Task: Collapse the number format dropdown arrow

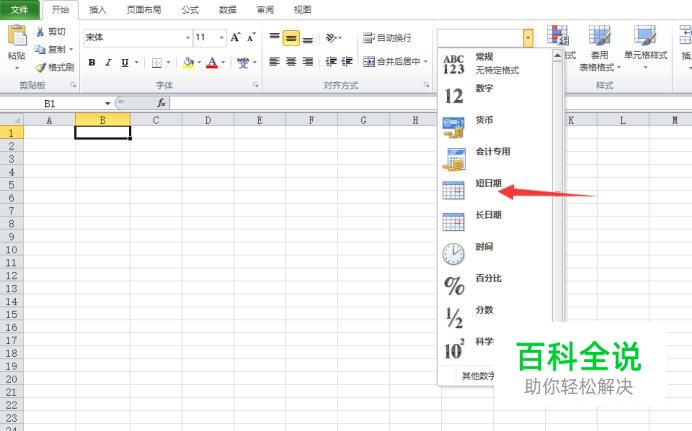Action: 528,38
